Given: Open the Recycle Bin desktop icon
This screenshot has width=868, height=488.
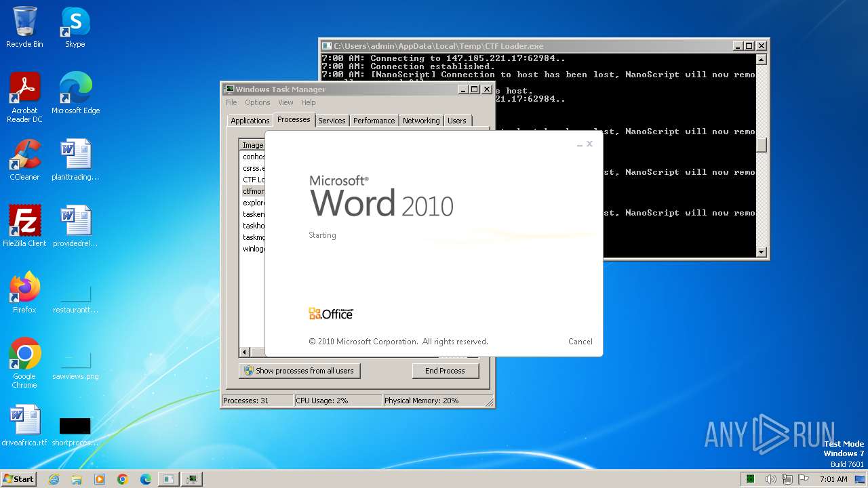Looking at the screenshot, I should 24,27.
